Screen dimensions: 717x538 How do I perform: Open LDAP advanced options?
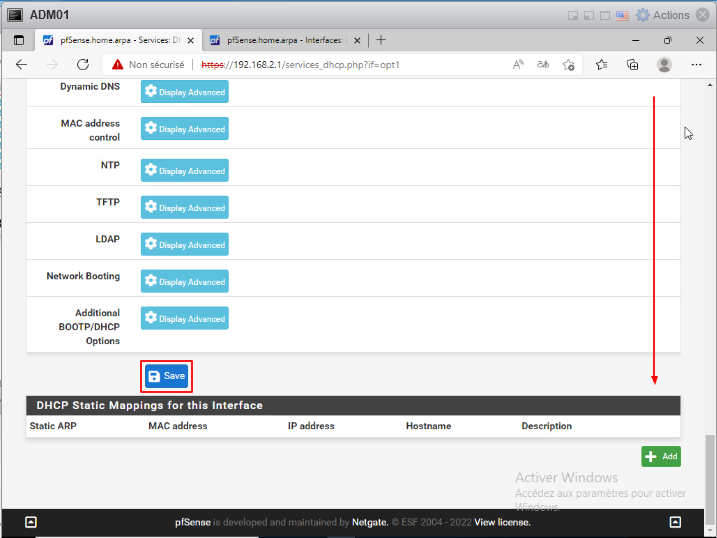point(184,245)
